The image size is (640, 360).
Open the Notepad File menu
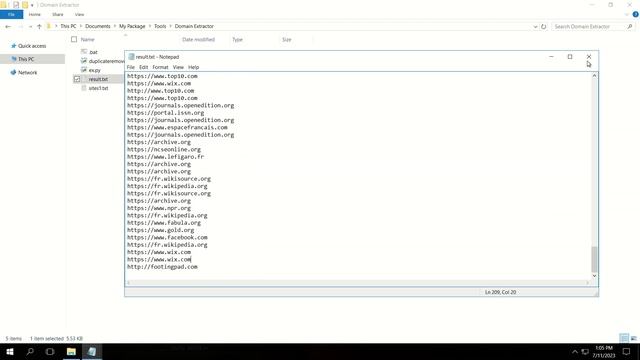(x=131, y=67)
